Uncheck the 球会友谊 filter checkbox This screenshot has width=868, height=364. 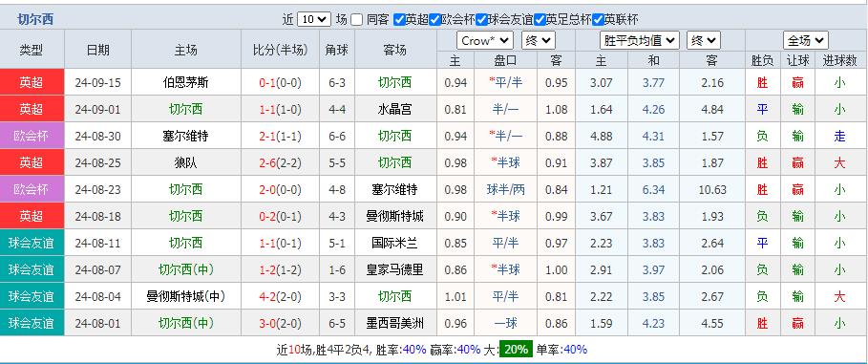click(481, 20)
